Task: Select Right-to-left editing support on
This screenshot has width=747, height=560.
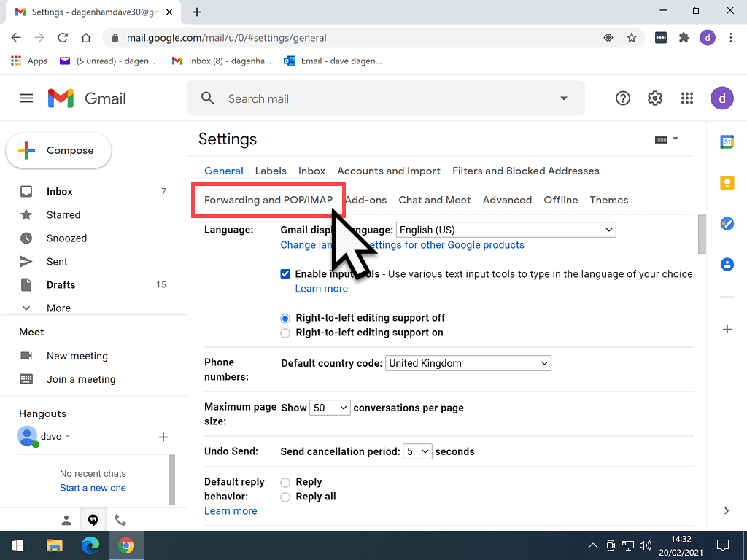Action: pyautogui.click(x=285, y=332)
